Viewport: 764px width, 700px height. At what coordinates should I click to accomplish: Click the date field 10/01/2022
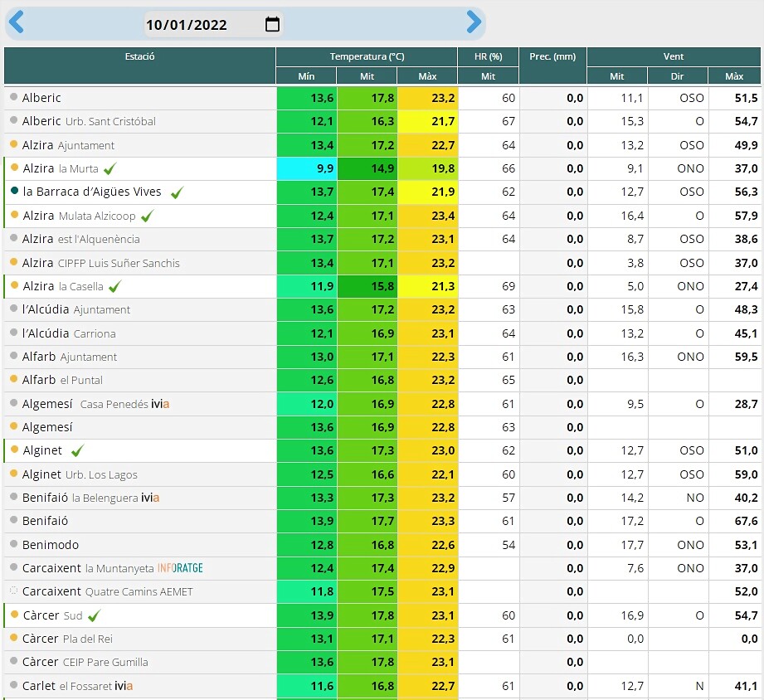(x=213, y=24)
